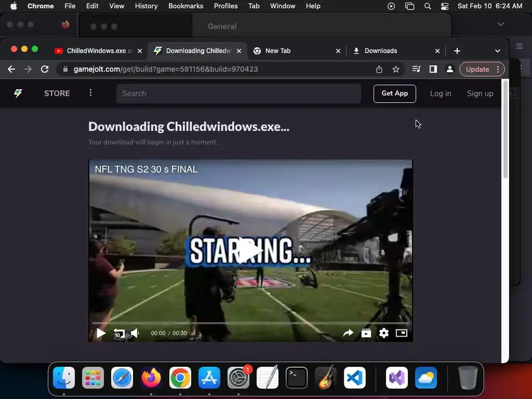Viewport: 532px width, 399px height.
Task: Open Chrome profile avatar
Action: point(449,69)
